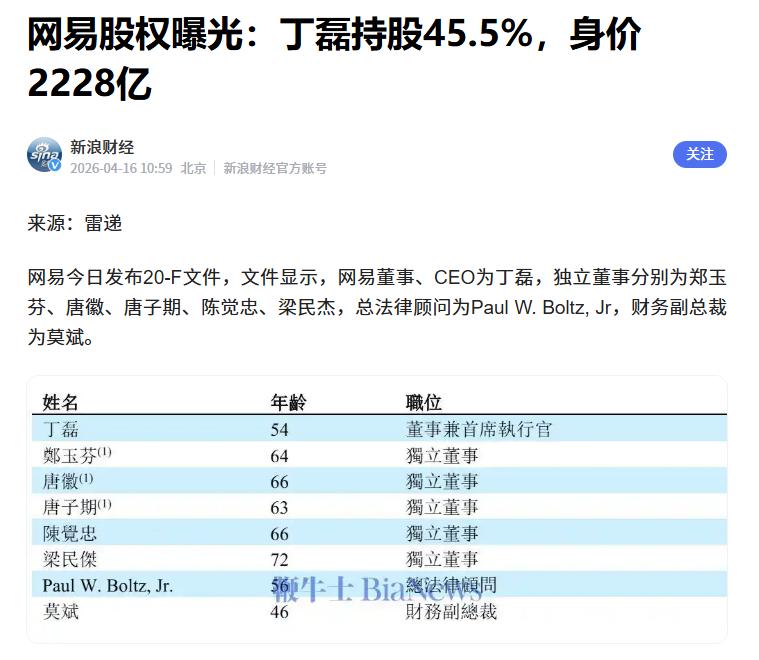Click the source line 来源:雷递
This screenshot has height=660, width=759.
pos(75,223)
